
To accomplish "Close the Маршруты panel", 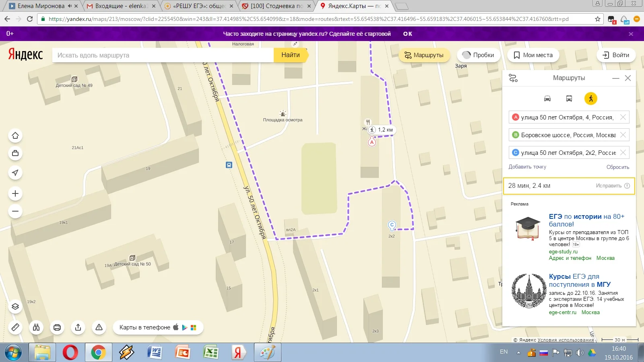I will click(x=628, y=78).
